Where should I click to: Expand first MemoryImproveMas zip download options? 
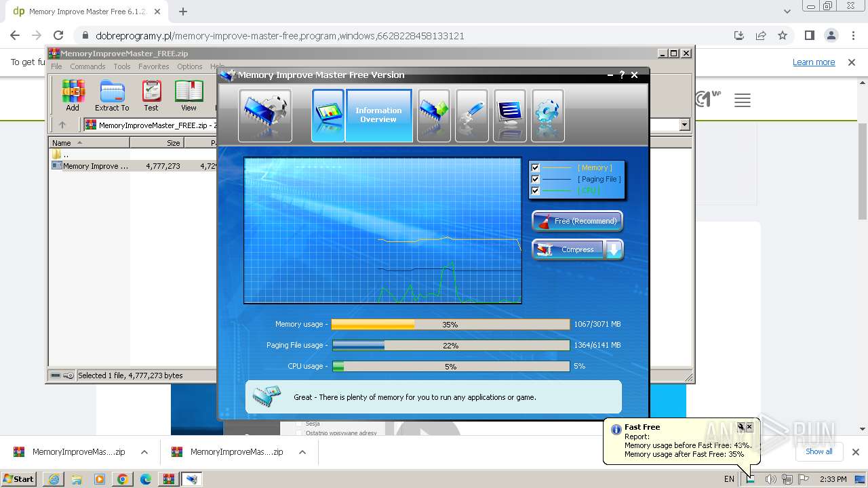(x=144, y=452)
